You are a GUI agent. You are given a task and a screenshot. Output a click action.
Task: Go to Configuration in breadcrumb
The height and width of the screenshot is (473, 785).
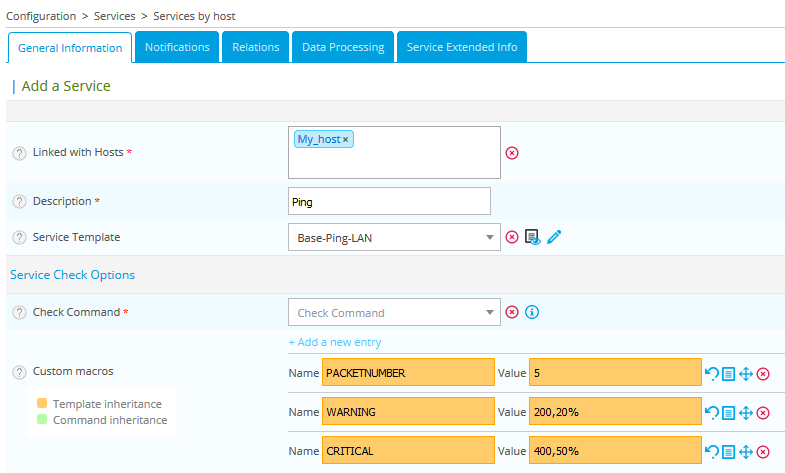(x=41, y=16)
